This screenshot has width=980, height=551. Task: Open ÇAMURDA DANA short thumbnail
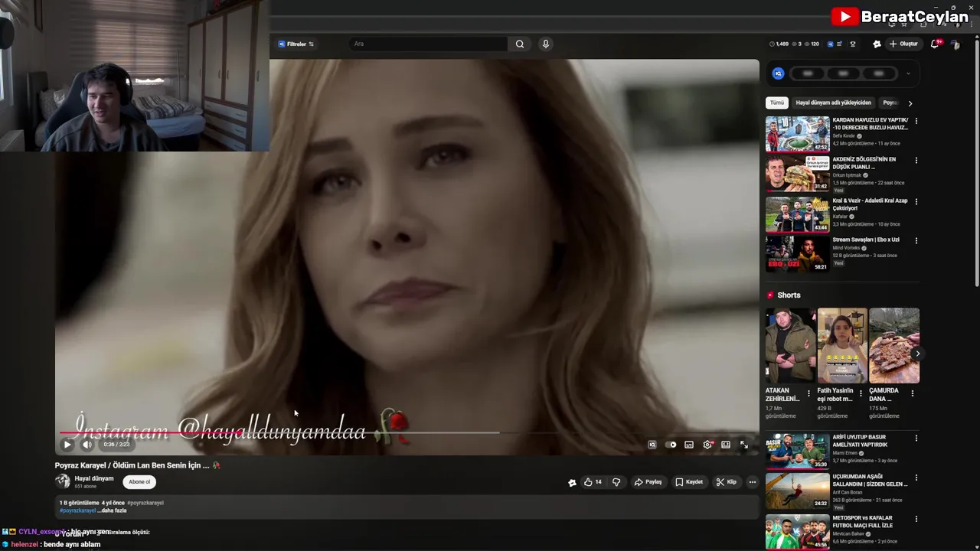tap(894, 345)
